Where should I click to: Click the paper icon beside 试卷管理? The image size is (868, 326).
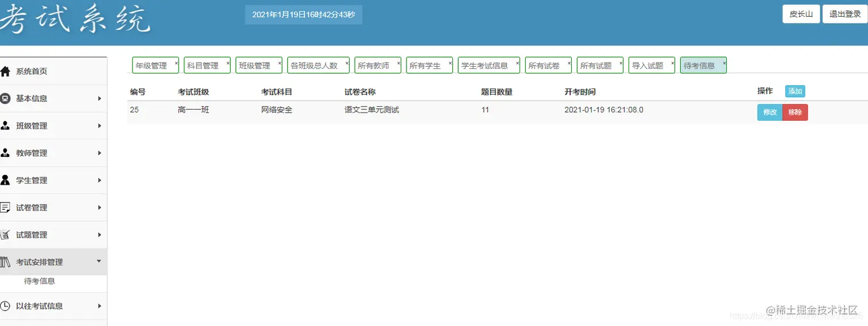tap(5, 208)
